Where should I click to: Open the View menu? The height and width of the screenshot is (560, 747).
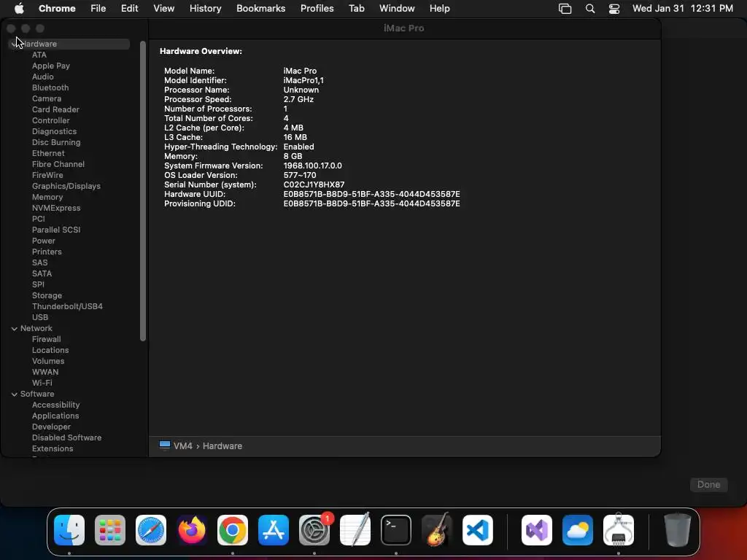(163, 9)
